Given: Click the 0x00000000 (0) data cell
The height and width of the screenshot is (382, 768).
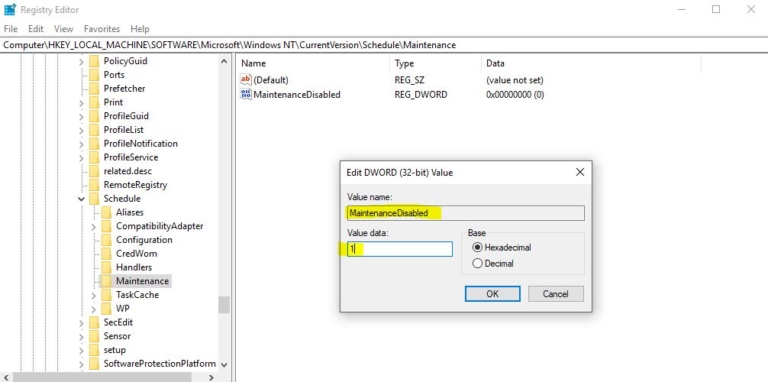Looking at the screenshot, I should (515, 95).
